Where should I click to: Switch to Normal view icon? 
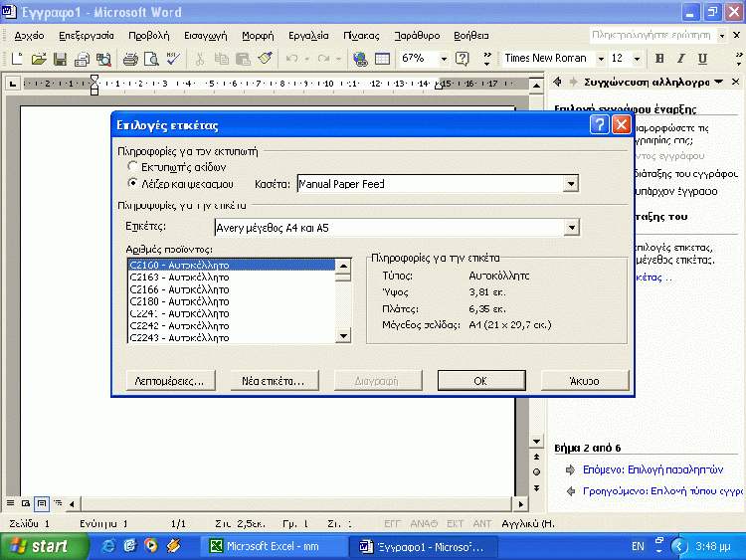coord(10,503)
